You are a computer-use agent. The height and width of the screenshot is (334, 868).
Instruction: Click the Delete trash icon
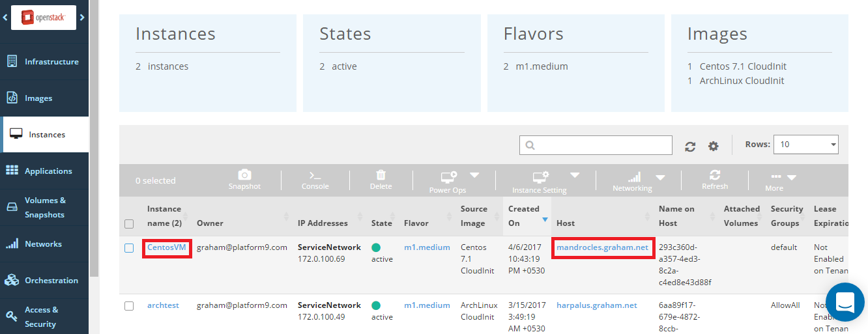tap(381, 175)
